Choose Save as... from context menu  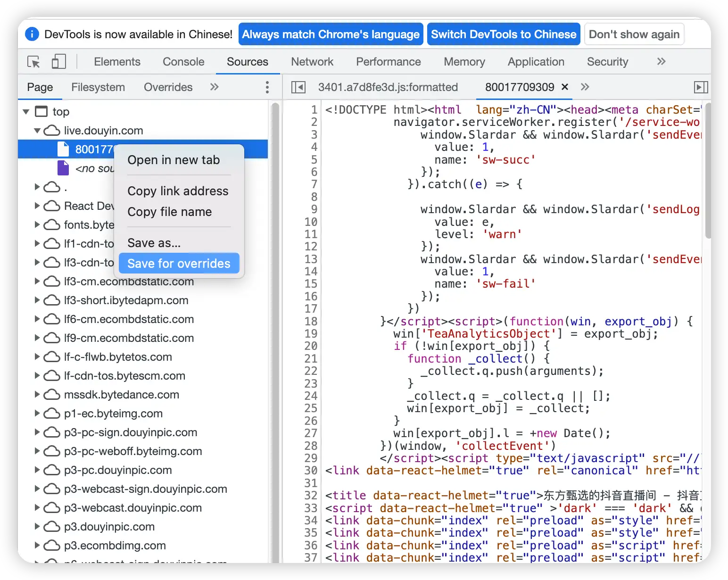179,243
